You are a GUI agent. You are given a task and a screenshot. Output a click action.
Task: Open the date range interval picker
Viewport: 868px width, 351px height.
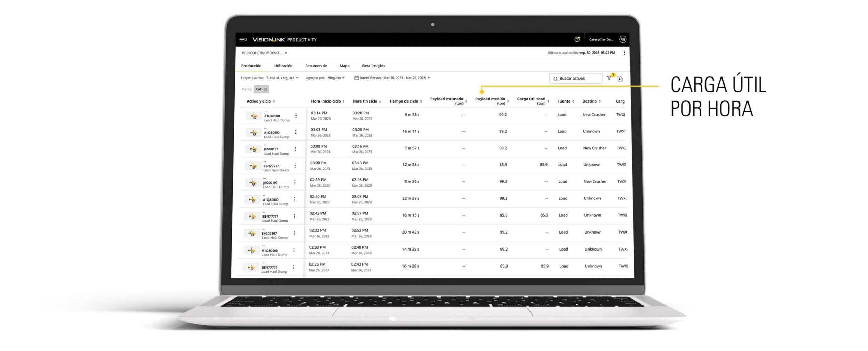coord(392,78)
